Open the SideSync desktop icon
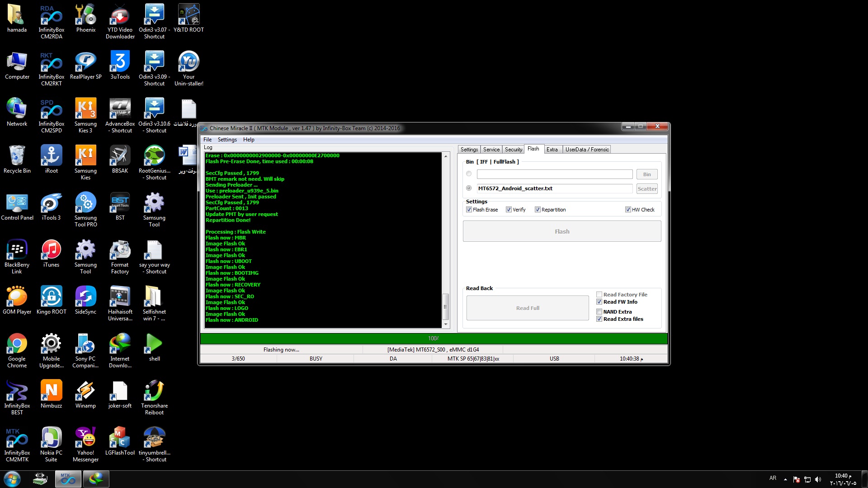 click(x=85, y=300)
